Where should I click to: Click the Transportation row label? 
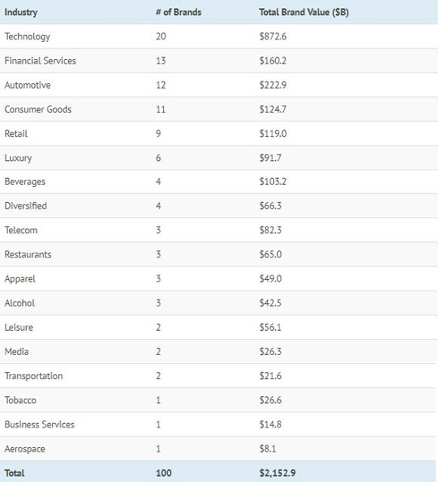(x=33, y=376)
